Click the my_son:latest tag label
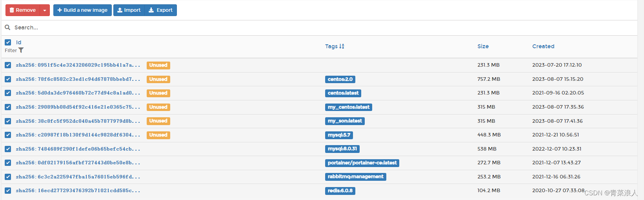This screenshot has width=644, height=200. click(345, 121)
